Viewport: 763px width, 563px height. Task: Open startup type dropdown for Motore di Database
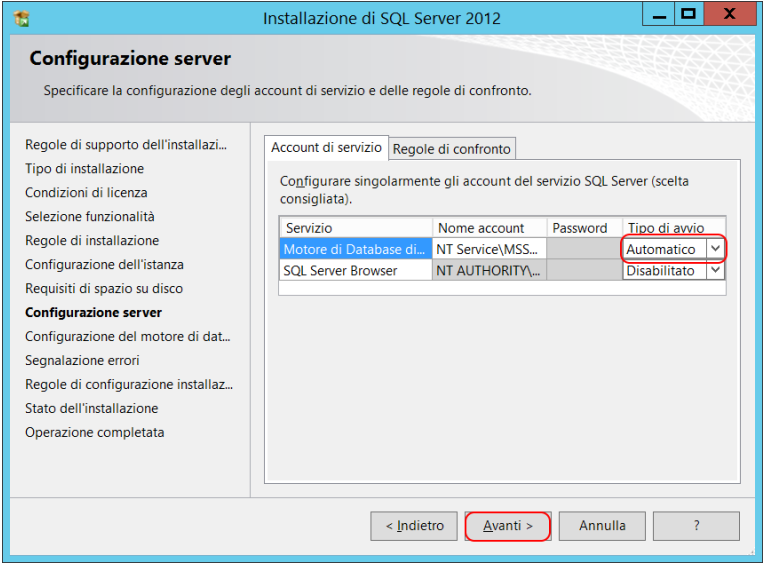point(715,249)
